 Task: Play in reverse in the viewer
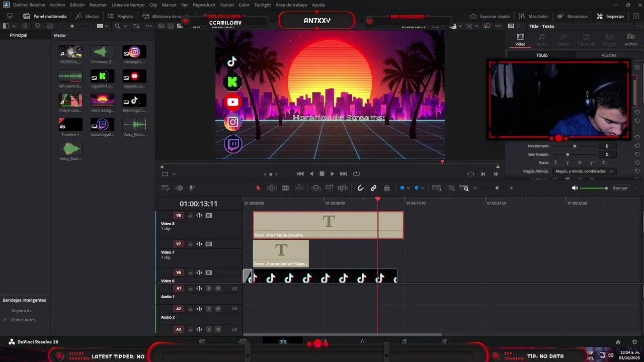click(x=311, y=174)
